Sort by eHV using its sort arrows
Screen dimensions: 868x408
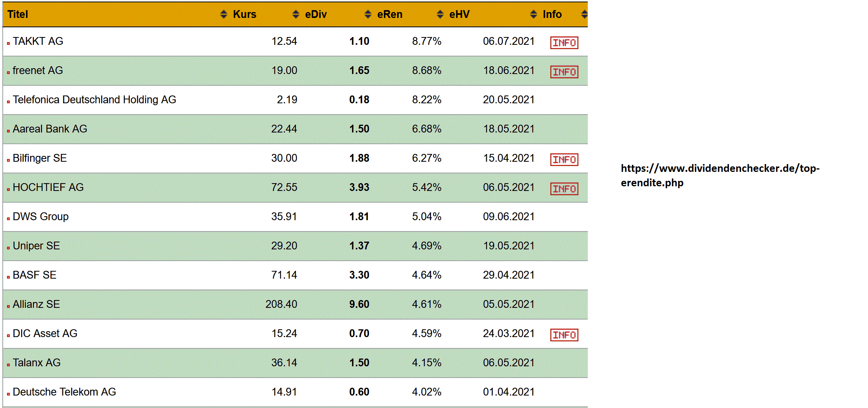pos(534,14)
